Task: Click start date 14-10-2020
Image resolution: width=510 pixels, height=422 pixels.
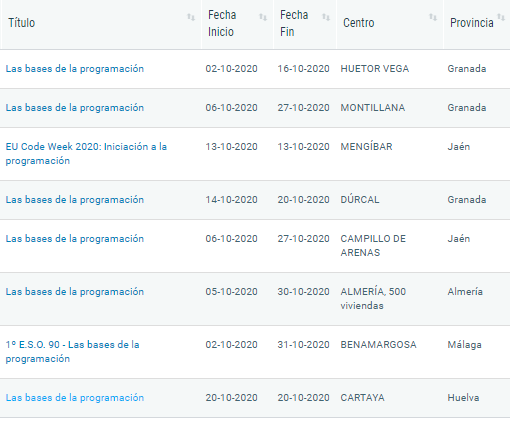Action: coord(231,200)
